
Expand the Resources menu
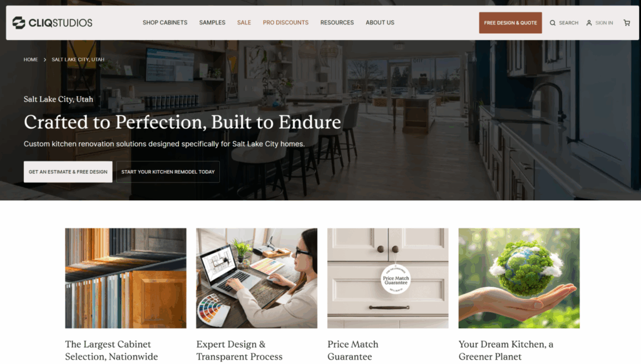pos(337,23)
